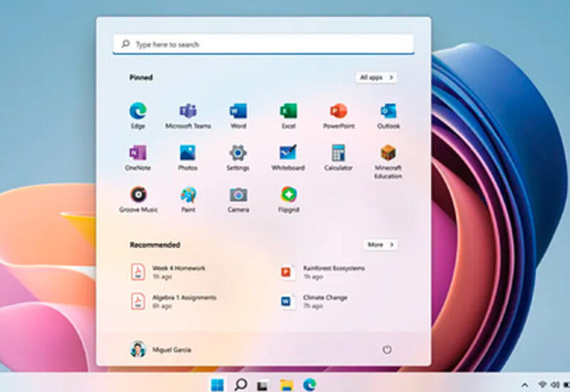Click the Pinned section heading
The height and width of the screenshot is (392, 570).
[x=141, y=78]
